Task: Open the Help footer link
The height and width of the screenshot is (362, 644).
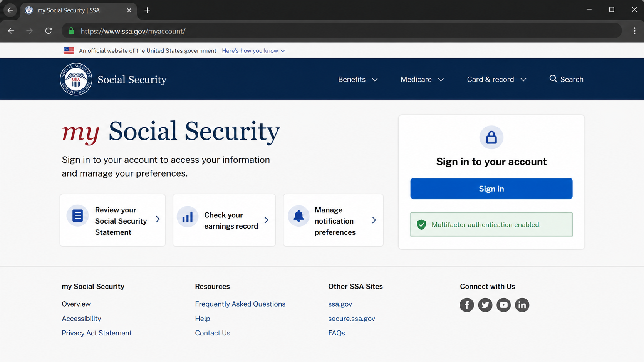Action: click(x=202, y=319)
